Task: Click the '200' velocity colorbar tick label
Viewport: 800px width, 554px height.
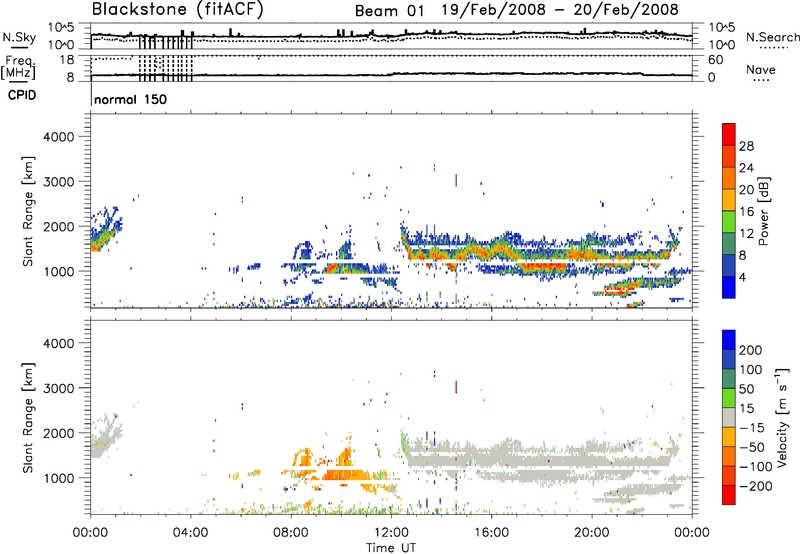Action: point(751,350)
